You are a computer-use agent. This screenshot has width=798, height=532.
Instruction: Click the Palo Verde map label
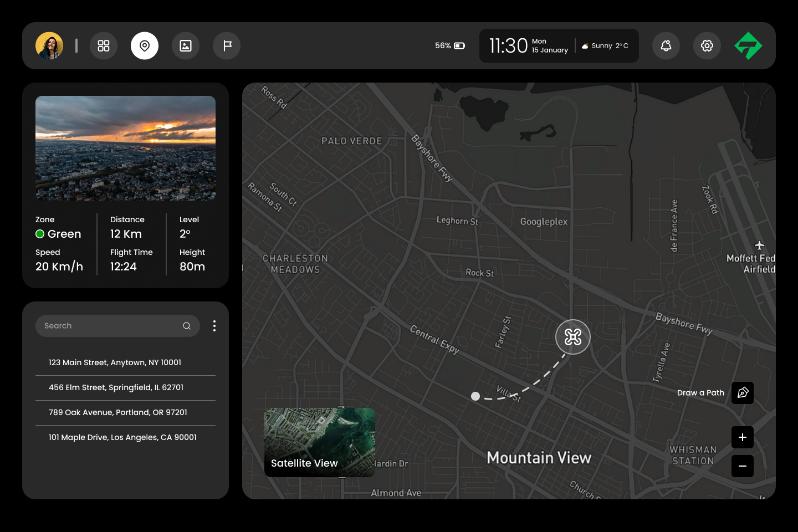coord(352,141)
